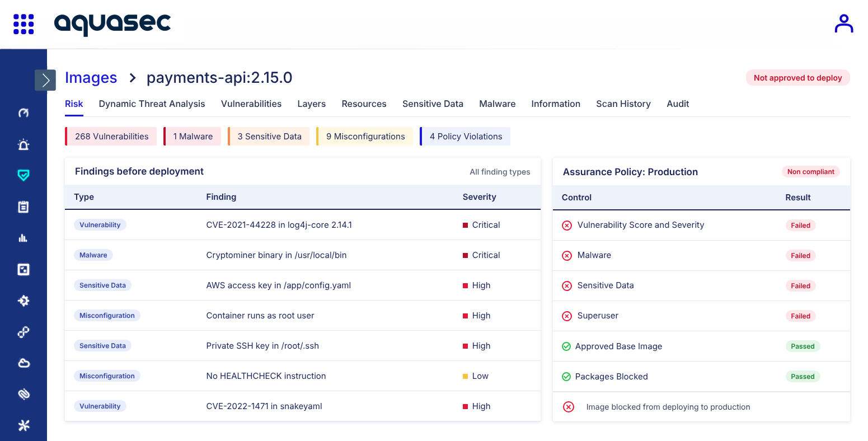Open the asterisk sidebar icon at bottom
The width and height of the screenshot is (868, 441).
(24, 426)
